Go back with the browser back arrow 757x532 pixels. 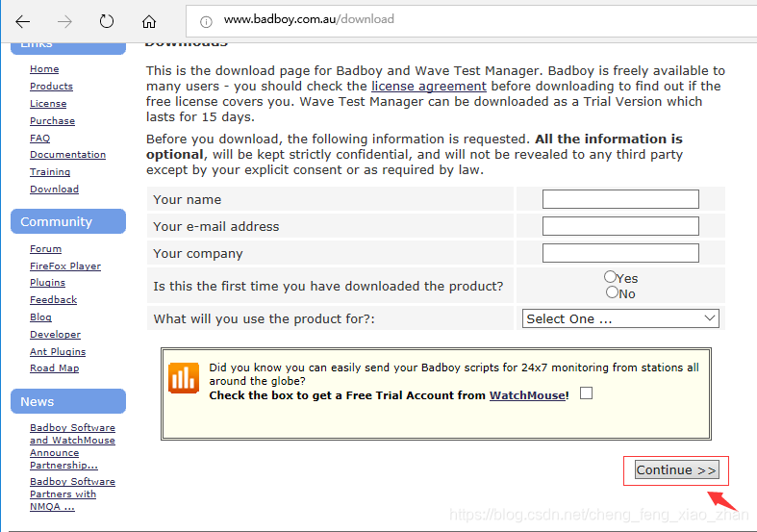(x=23, y=22)
